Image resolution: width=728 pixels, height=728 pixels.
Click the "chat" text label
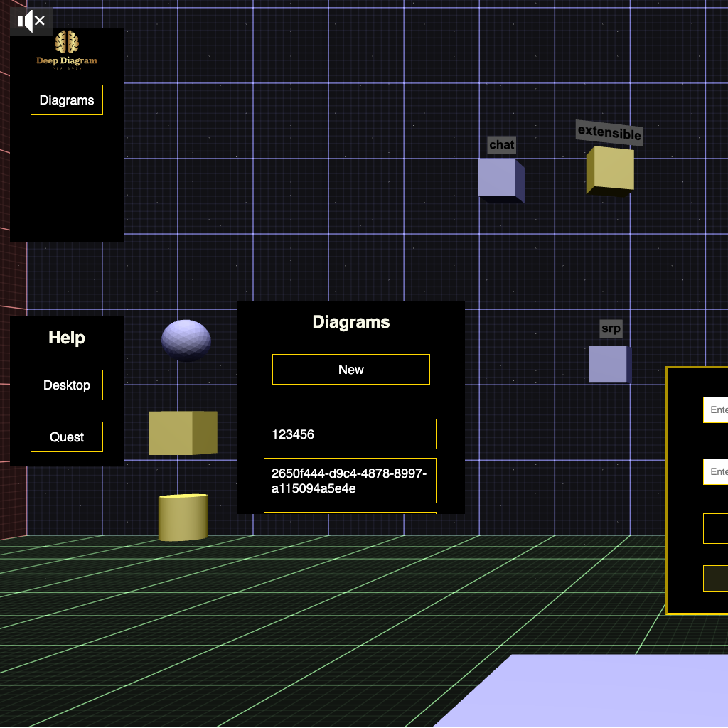pos(501,145)
